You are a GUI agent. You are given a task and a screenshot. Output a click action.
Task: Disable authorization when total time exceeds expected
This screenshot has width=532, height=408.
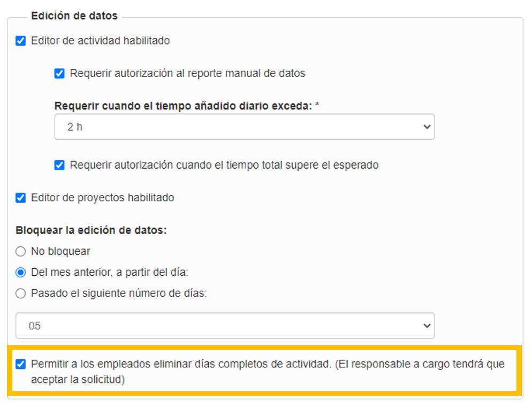pyautogui.click(x=59, y=165)
